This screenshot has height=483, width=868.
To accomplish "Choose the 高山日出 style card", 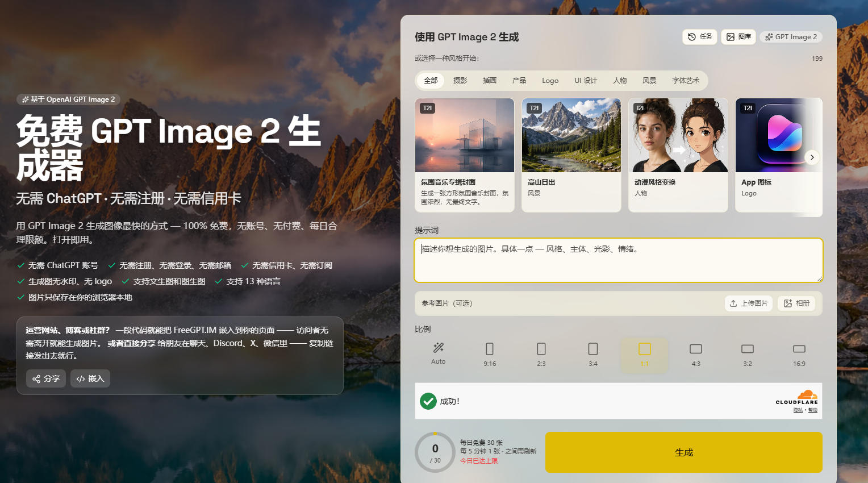I will click(x=571, y=155).
